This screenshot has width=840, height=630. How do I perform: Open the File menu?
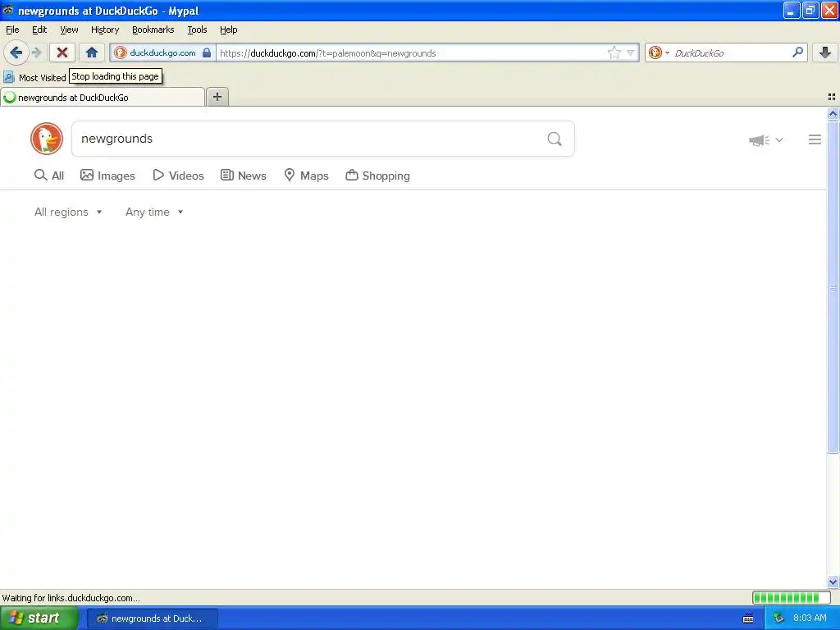pyautogui.click(x=12, y=30)
